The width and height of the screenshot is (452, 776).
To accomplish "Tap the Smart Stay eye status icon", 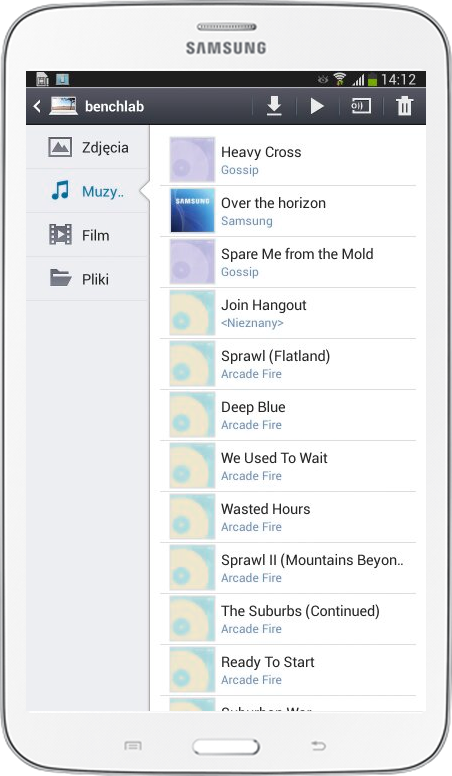I will 323,79.
